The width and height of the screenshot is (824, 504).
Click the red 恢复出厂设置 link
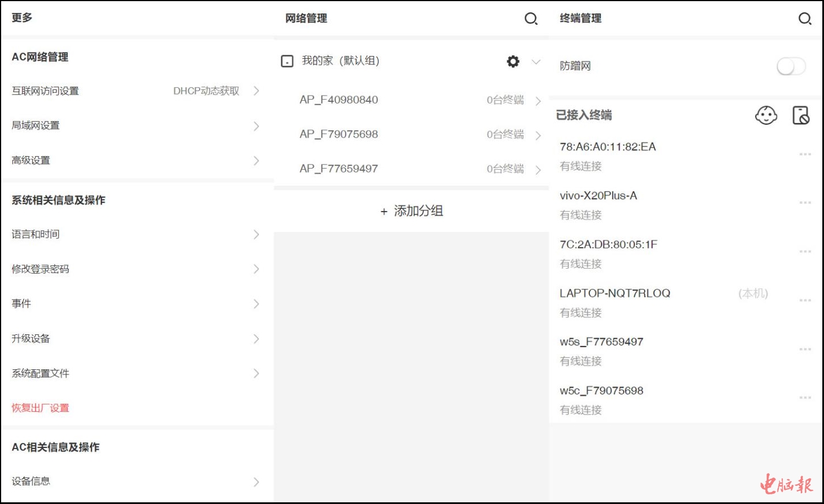(x=40, y=408)
